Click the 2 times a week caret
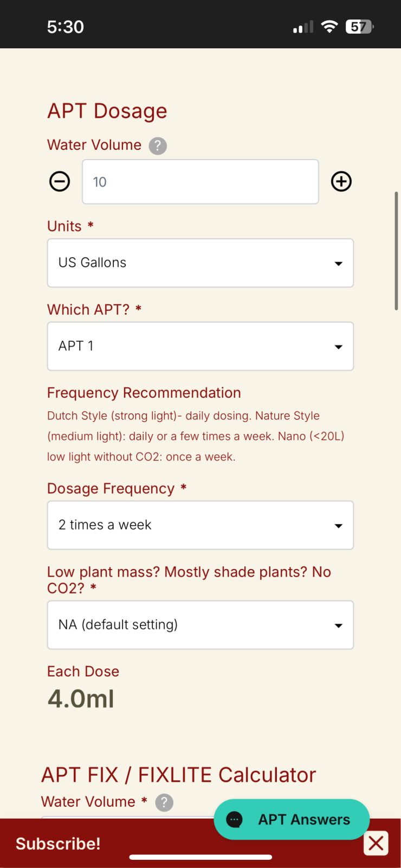Image resolution: width=401 pixels, height=868 pixels. click(339, 526)
